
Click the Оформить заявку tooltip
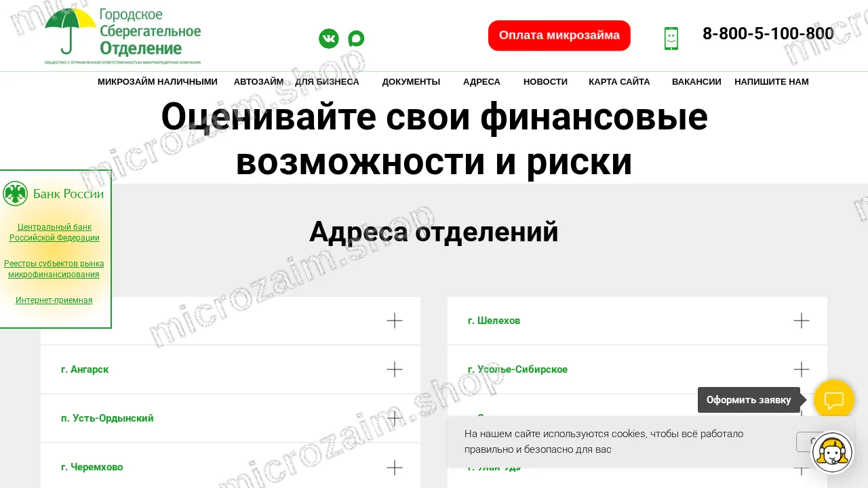pos(749,400)
